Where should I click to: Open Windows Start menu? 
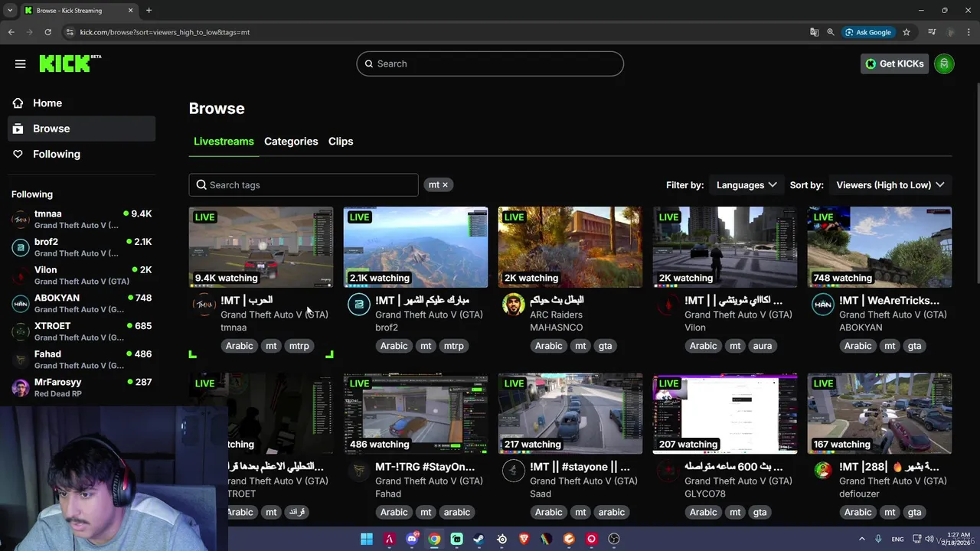pyautogui.click(x=367, y=539)
